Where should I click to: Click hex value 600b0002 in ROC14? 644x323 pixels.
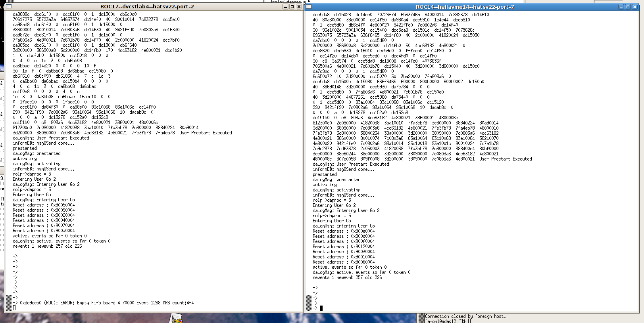coord(453,82)
